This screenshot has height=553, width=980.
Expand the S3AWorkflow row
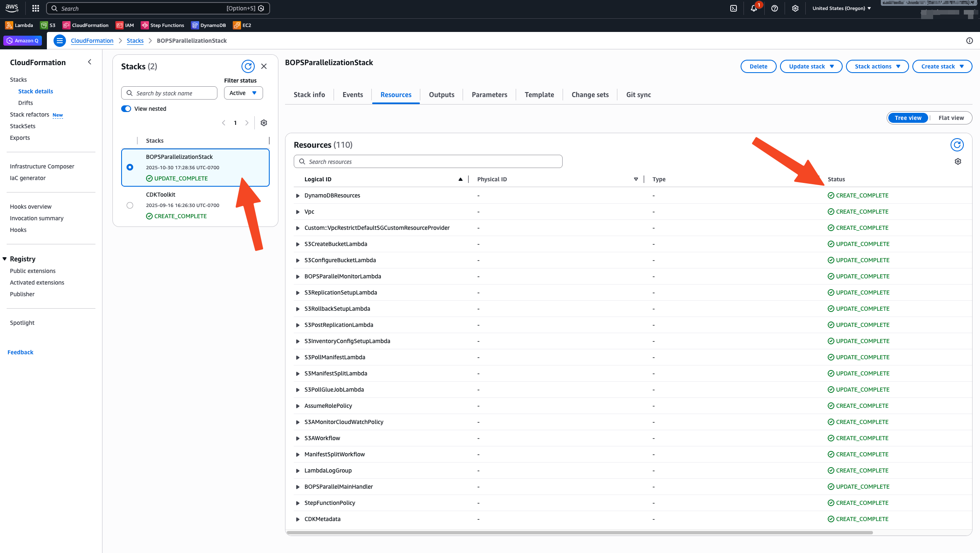coord(297,439)
